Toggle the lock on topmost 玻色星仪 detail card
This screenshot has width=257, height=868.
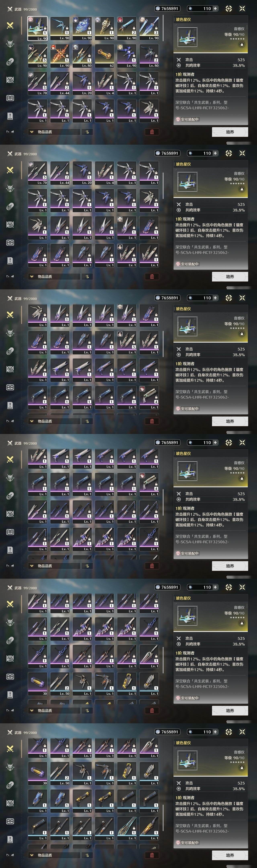click(x=242, y=44)
